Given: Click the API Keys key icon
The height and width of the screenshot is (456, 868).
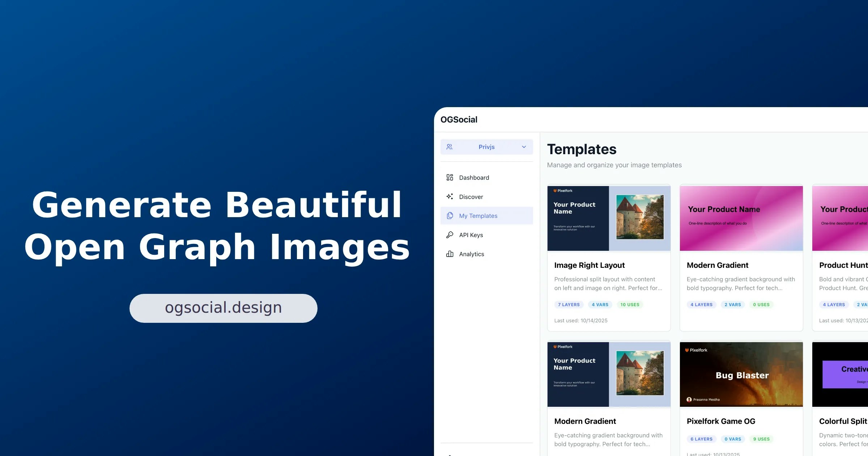Looking at the screenshot, I should coord(450,235).
